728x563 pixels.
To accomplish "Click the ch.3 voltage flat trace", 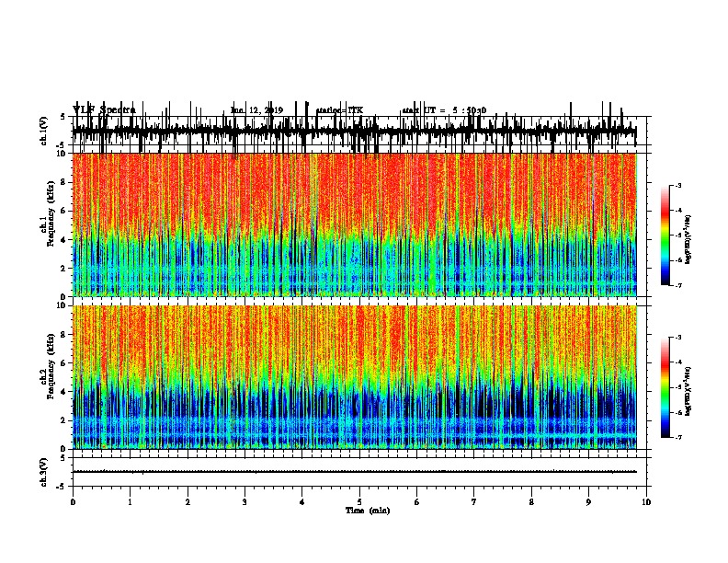I will [x=355, y=472].
